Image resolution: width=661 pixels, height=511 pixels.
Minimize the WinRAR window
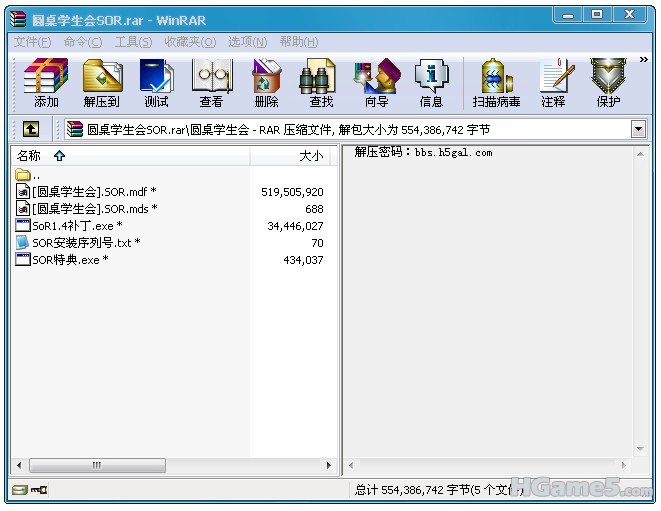[x=568, y=15]
